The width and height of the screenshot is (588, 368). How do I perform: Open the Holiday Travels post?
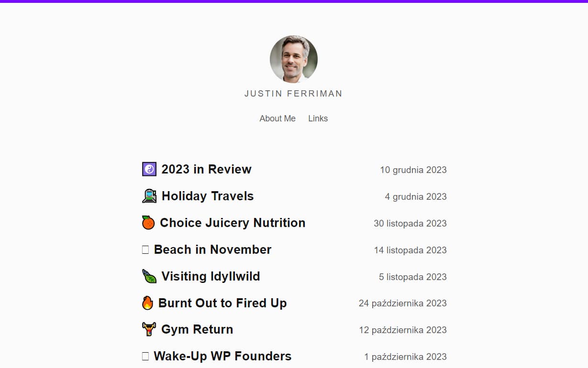click(x=208, y=196)
